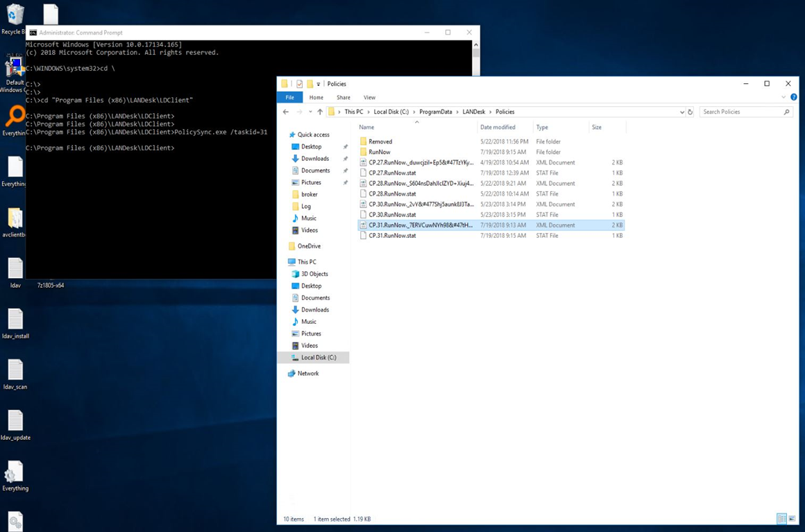Switch to the View ribbon tab
805x532 pixels.
[369, 97]
